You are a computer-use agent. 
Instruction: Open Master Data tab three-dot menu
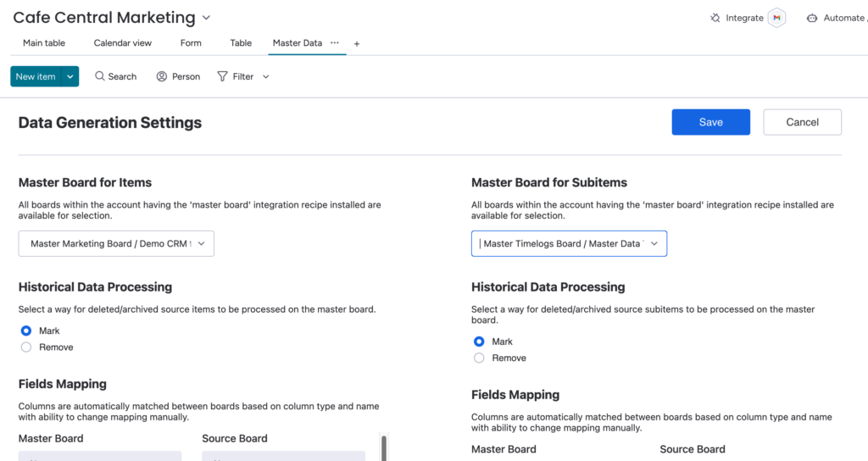[335, 42]
